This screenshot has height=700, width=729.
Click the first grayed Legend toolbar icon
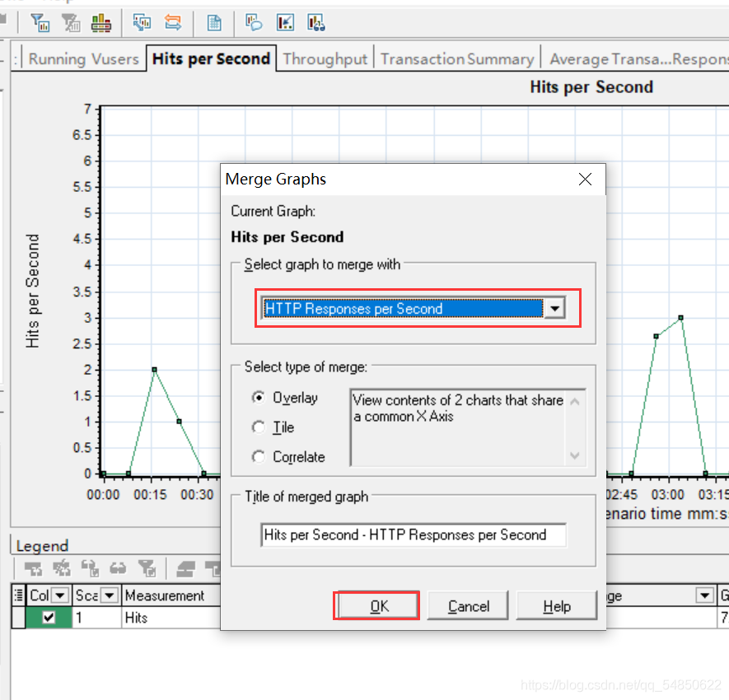click(33, 568)
